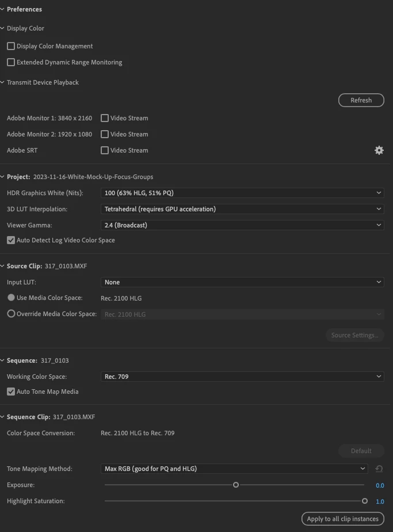Enable Video Stream for Adobe Monitor 2

105,134
